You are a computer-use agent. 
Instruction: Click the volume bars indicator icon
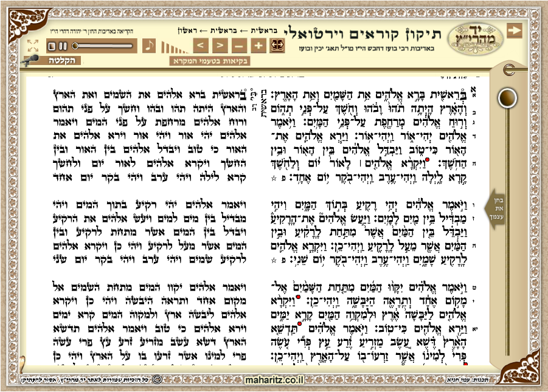[172, 46]
